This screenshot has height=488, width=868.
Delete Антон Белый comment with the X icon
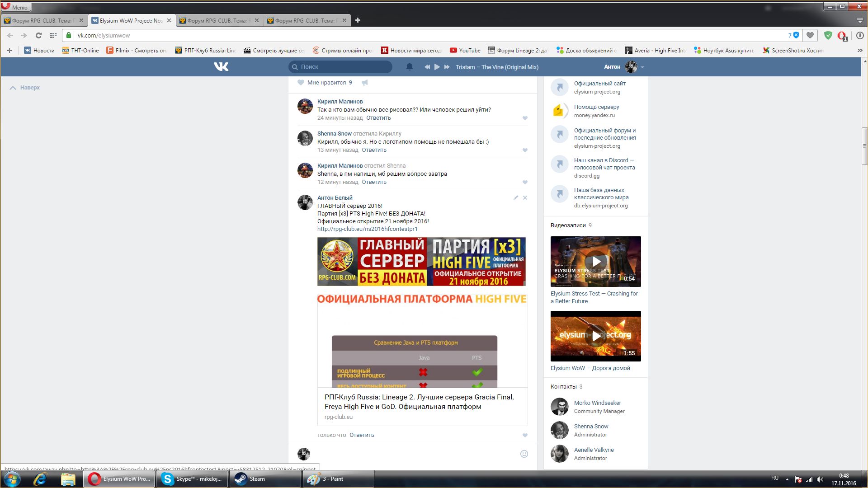(x=525, y=198)
